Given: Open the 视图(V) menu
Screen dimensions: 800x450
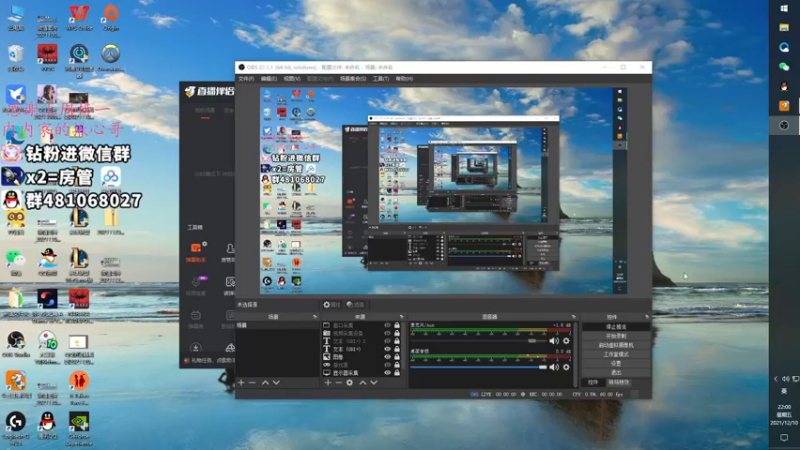Looking at the screenshot, I should [292, 79].
